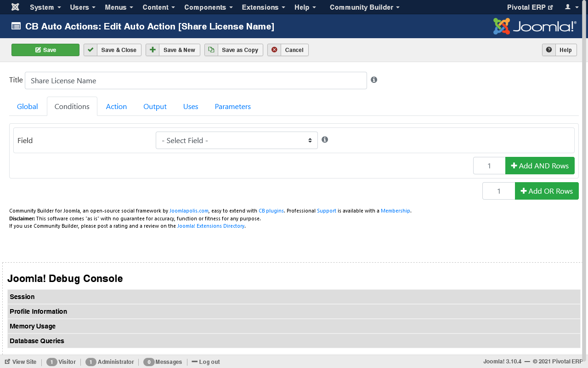This screenshot has height=368, width=588.
Task: Click the OR rows count input
Action: pyautogui.click(x=499, y=191)
